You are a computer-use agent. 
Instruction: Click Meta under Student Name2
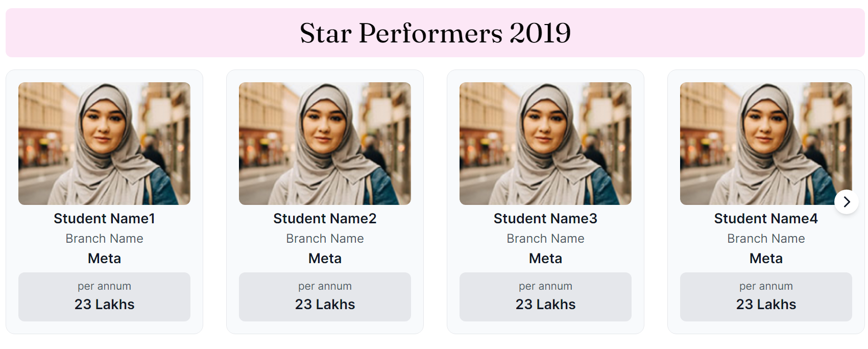pyautogui.click(x=325, y=259)
